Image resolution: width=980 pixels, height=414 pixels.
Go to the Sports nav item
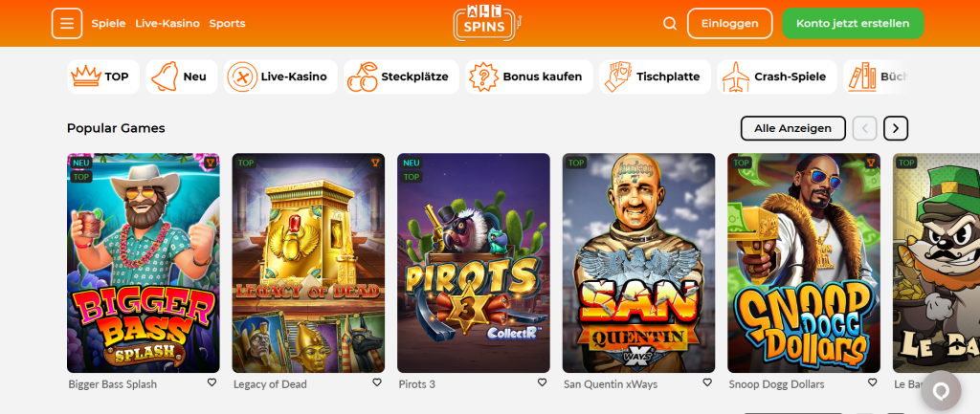[x=228, y=24]
